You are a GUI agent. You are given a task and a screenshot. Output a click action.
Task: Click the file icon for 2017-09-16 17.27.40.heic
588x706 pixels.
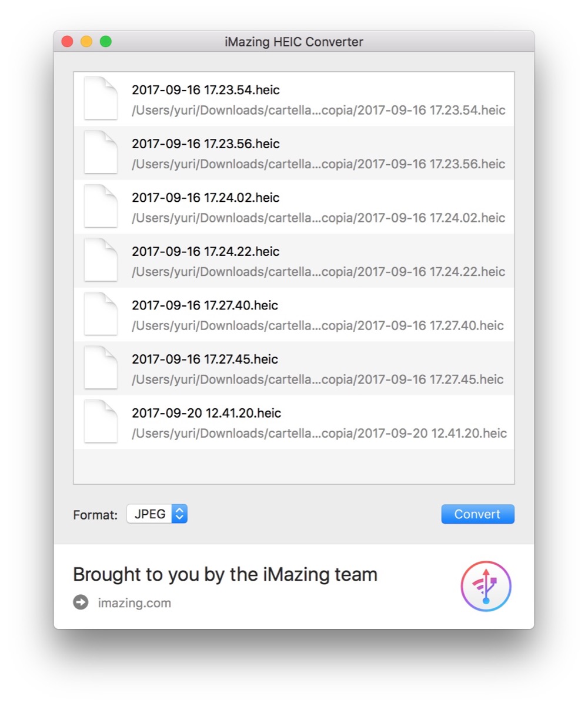click(x=101, y=314)
